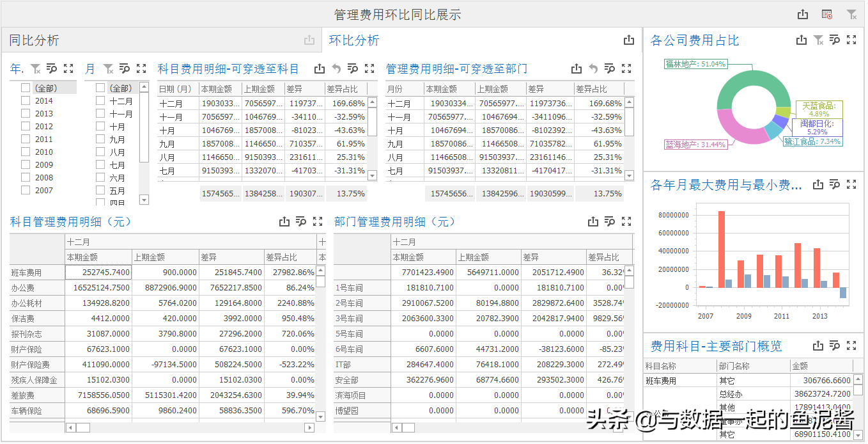Click the drill icon on 科目管理费用明细 panel
The image size is (868, 444).
pyautogui.click(x=300, y=221)
